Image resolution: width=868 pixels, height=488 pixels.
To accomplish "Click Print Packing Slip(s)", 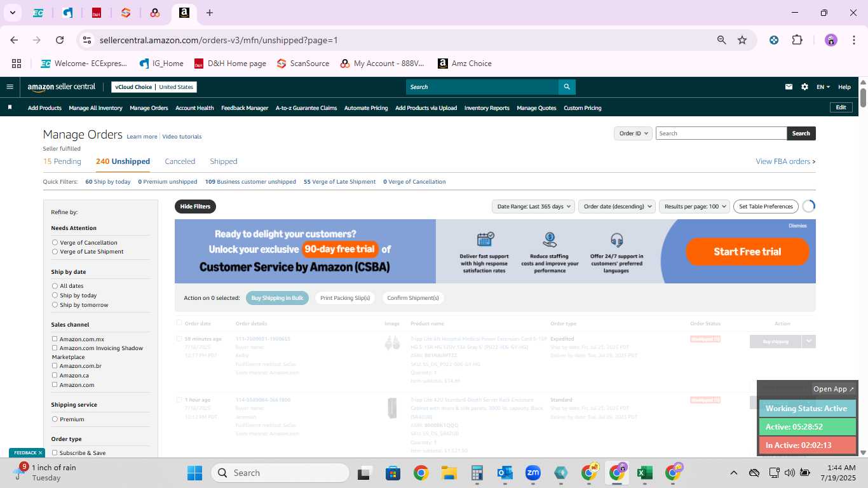I will (x=345, y=298).
